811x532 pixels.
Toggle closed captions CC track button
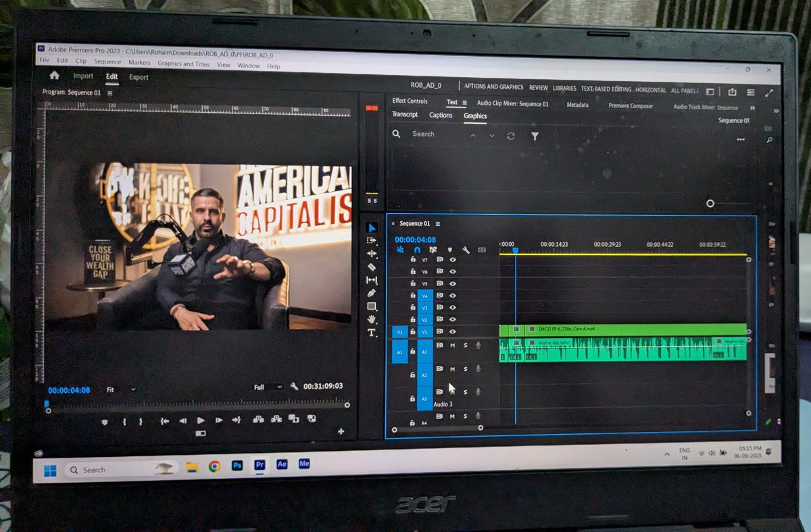point(482,249)
